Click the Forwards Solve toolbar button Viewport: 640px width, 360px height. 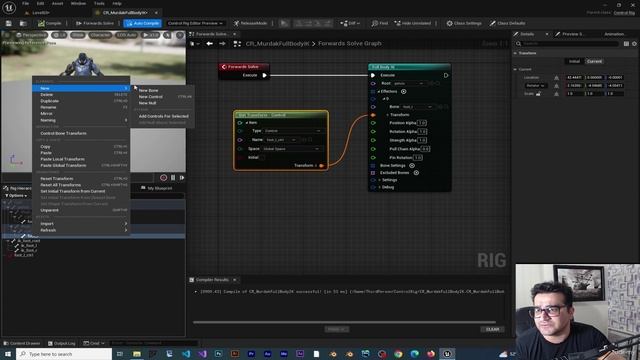pos(95,23)
